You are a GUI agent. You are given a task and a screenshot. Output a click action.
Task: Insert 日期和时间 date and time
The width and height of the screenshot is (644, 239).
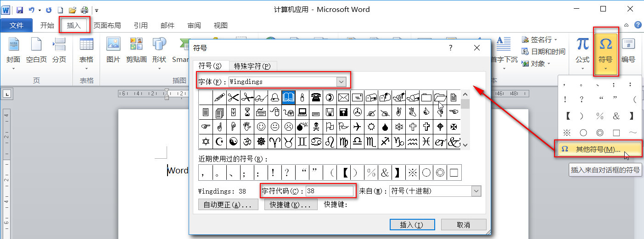(x=543, y=51)
